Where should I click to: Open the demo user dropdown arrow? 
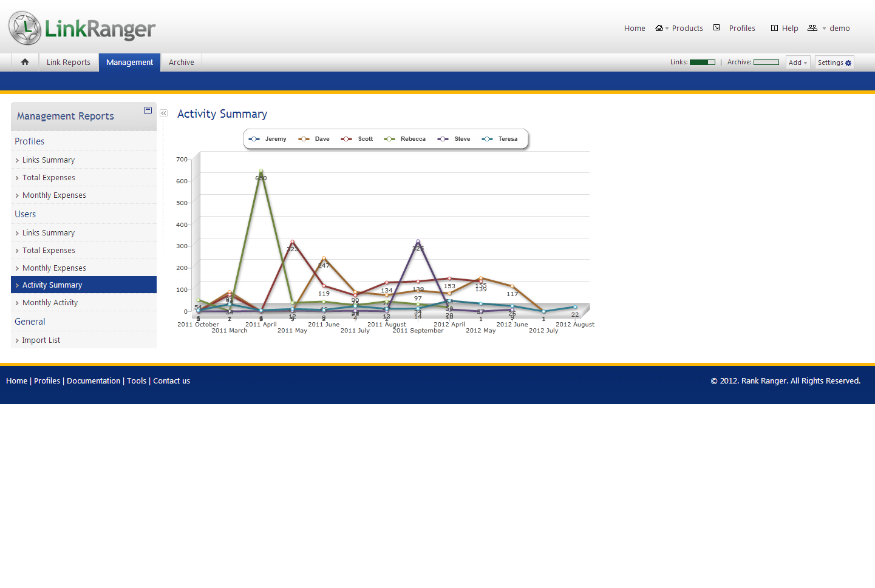pyautogui.click(x=824, y=29)
